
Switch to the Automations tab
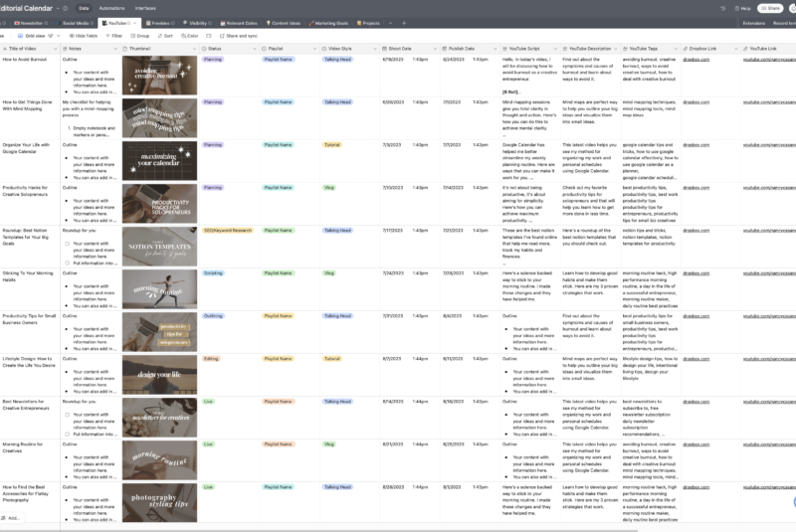111,8
